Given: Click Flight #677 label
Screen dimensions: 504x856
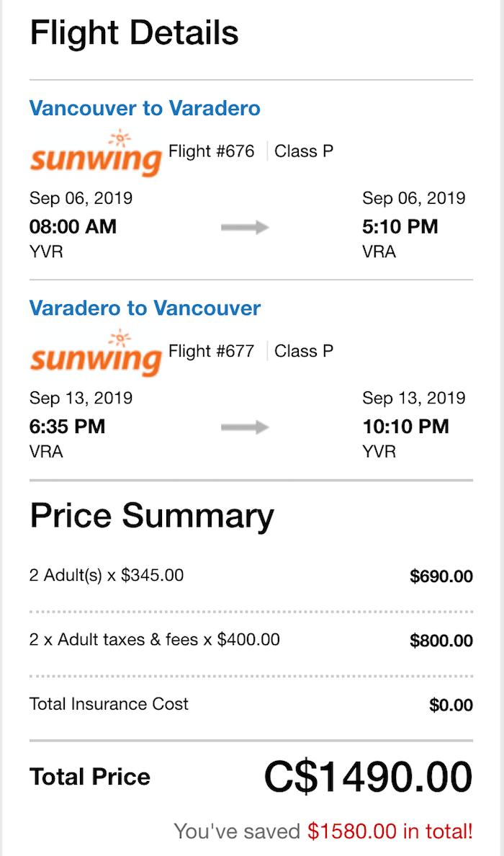Looking at the screenshot, I should pos(212,350).
